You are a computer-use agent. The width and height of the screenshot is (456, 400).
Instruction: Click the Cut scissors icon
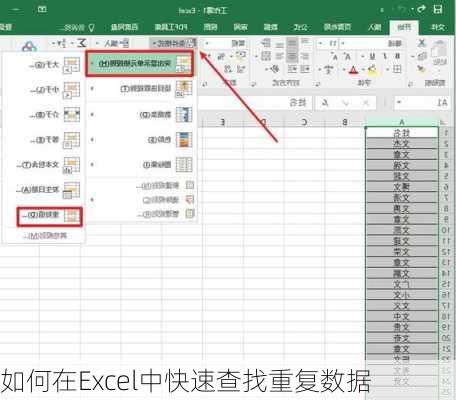coord(422,43)
